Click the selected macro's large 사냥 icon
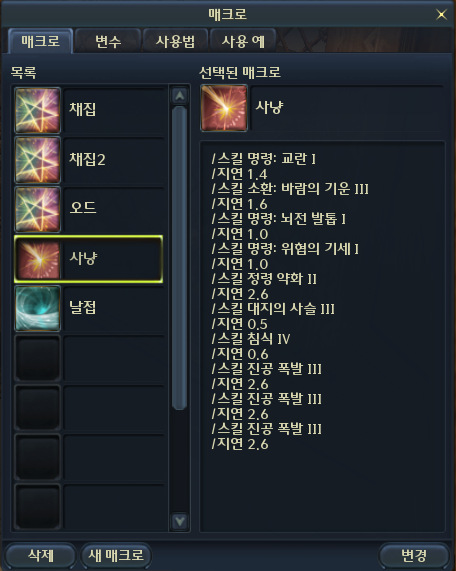Viewport: 456px width, 571px height. point(224,108)
